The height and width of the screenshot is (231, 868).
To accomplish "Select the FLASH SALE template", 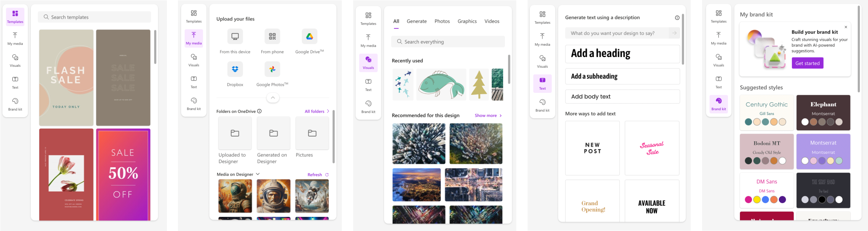I will (66, 78).
